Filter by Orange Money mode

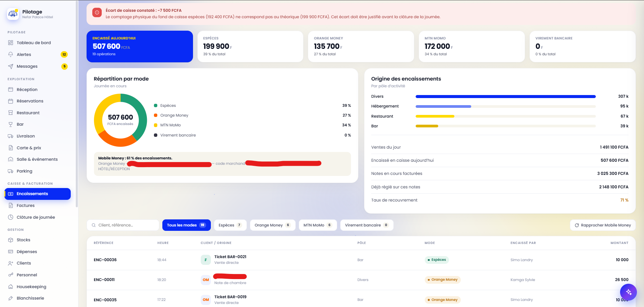click(x=273, y=225)
